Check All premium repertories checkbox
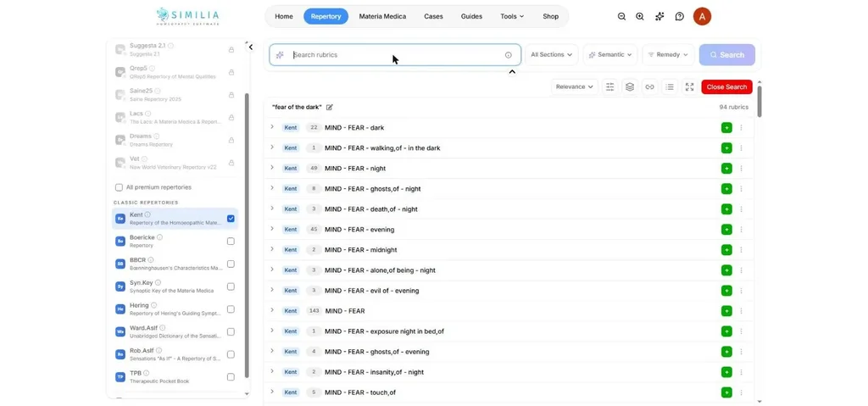Screen dimensions: 868x406 point(119,187)
